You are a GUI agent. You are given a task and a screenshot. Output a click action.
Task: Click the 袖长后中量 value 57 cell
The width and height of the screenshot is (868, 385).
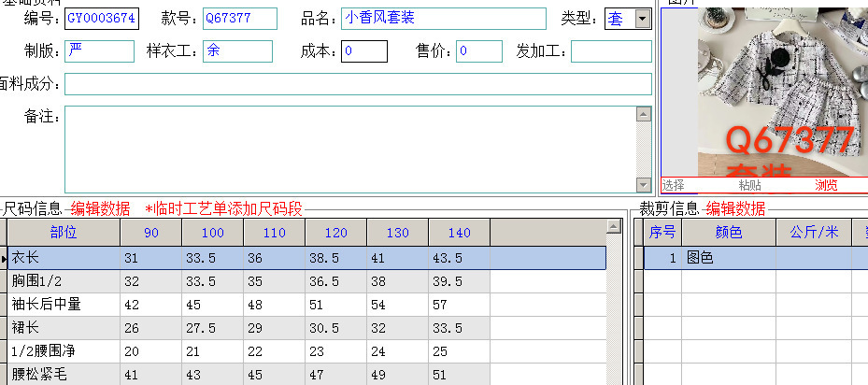[460, 305]
